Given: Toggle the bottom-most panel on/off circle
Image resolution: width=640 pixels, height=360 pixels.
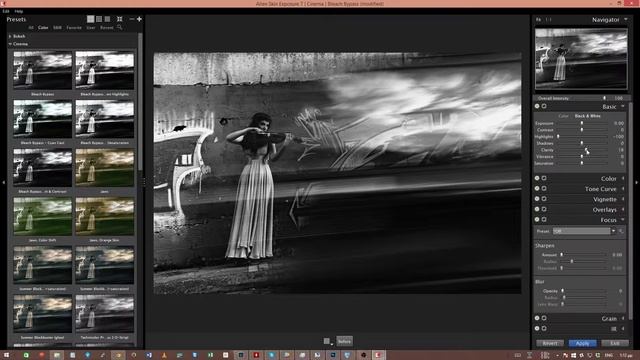Looking at the screenshot, I should coord(537,328).
